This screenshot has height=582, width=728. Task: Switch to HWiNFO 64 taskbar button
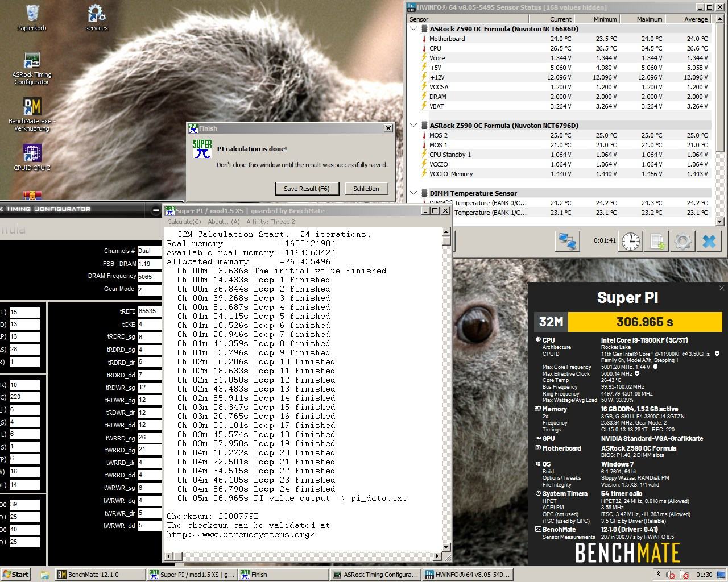[468, 575]
